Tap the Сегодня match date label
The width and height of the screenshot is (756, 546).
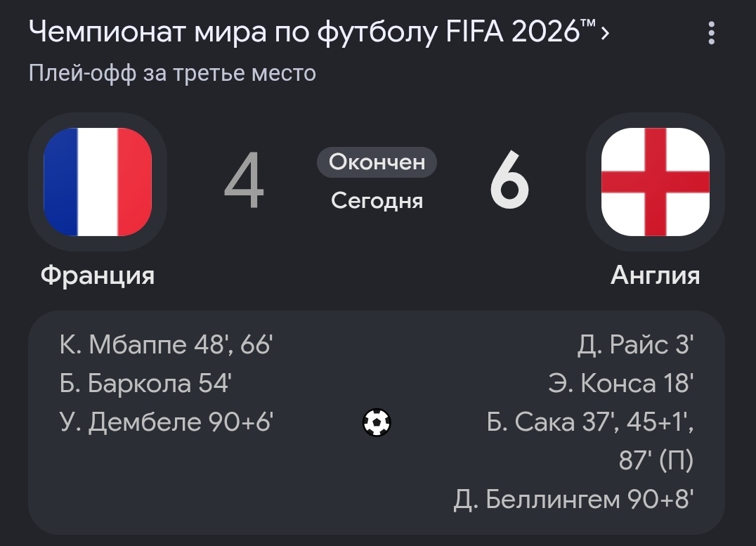pyautogui.click(x=377, y=201)
